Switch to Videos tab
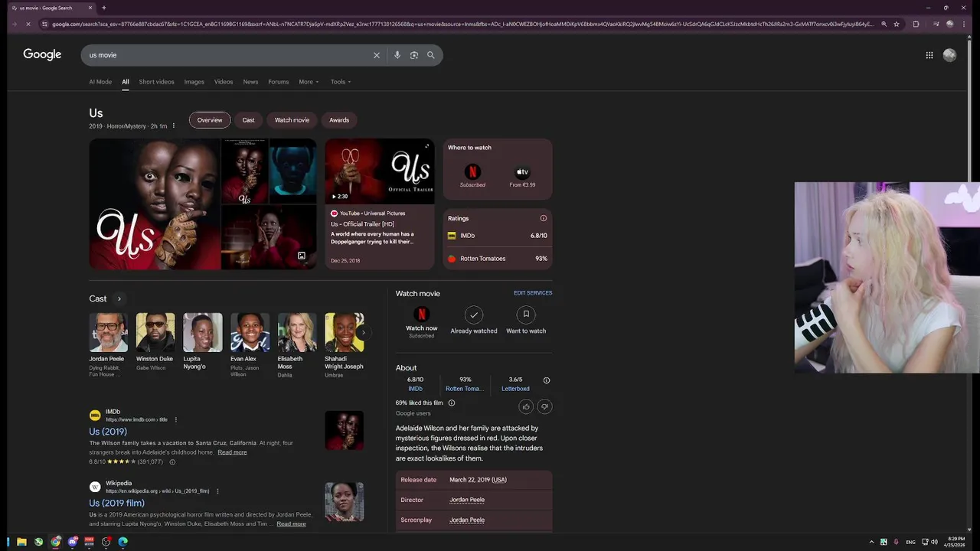Image resolution: width=980 pixels, height=551 pixels. tap(224, 82)
